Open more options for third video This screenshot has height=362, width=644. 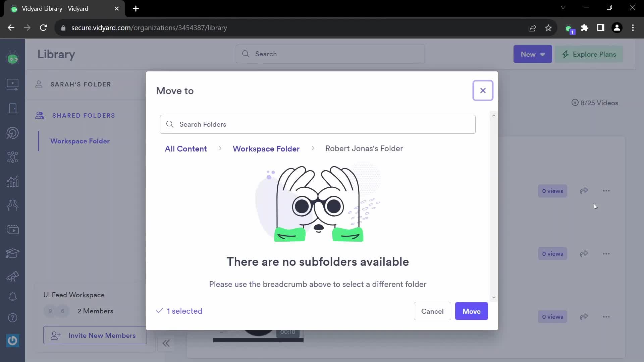coord(606,317)
